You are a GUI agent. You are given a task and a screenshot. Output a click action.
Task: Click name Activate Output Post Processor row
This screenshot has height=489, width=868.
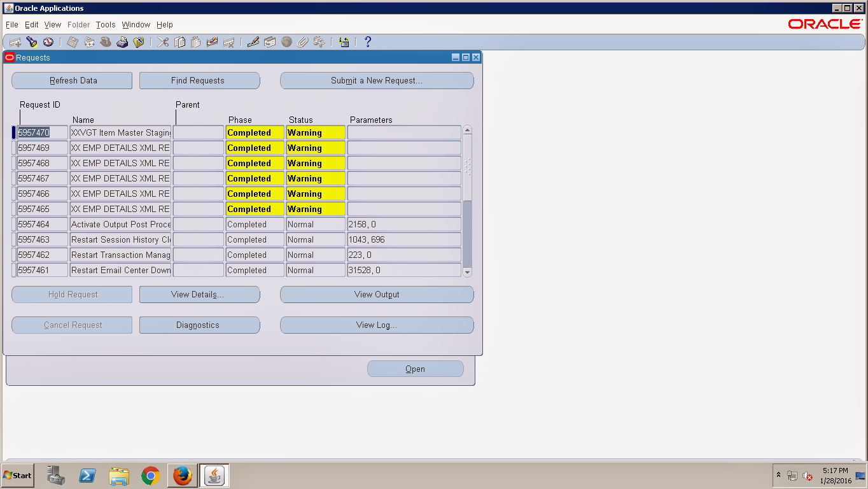pyautogui.click(x=120, y=225)
